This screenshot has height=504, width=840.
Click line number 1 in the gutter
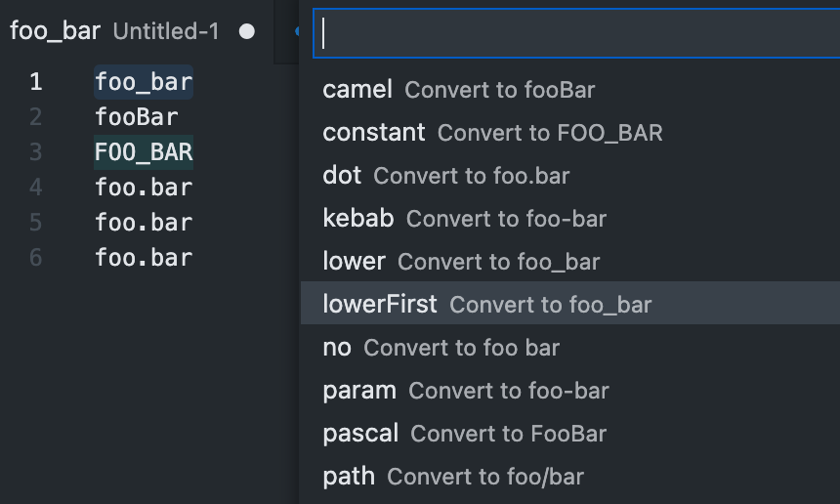(x=36, y=82)
